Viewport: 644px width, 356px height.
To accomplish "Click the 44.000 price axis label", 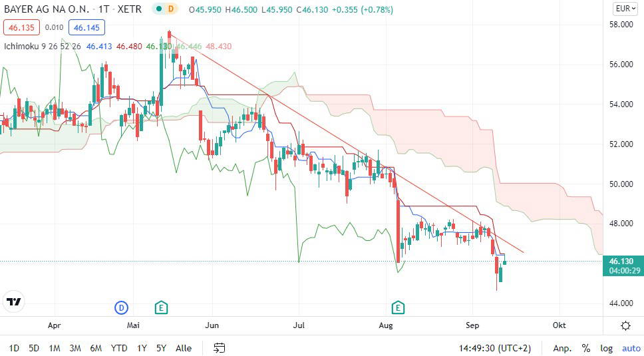I will coord(621,303).
